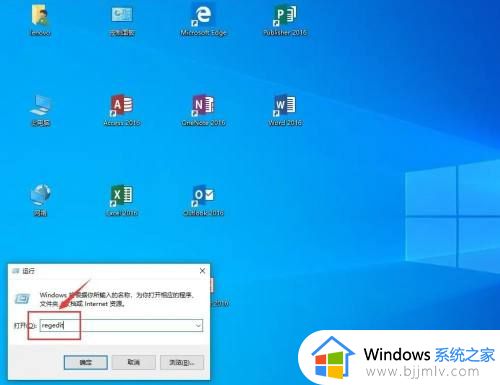Click the Browse button in Run dialog
The height and width of the screenshot is (385, 500).
coord(182,362)
